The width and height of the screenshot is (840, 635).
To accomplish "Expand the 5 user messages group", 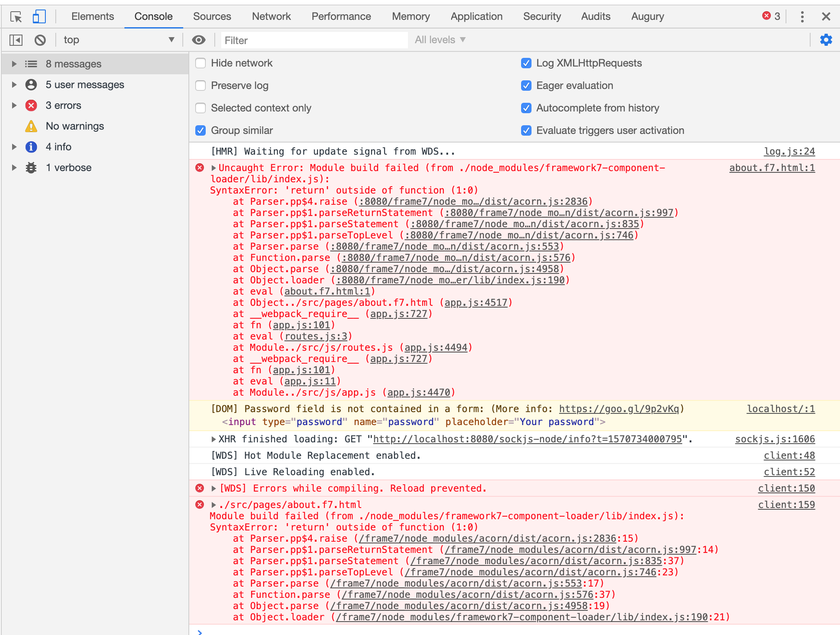I will [x=14, y=85].
